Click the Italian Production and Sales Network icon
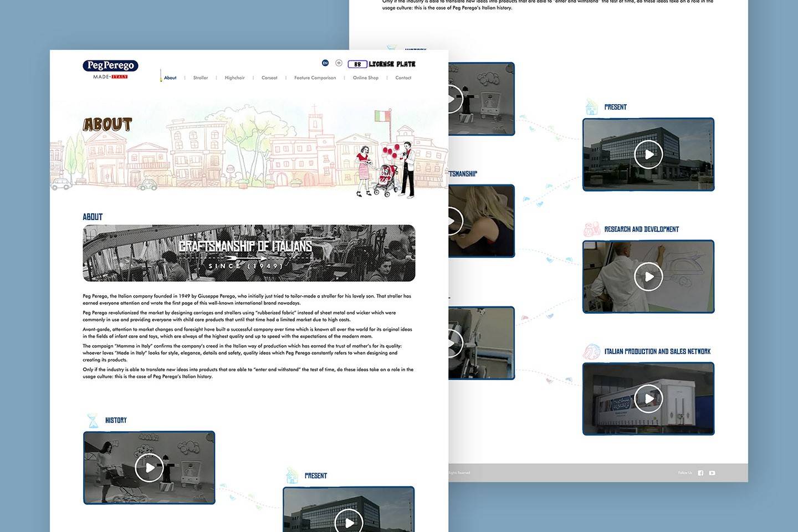This screenshot has width=798, height=532. [x=591, y=351]
